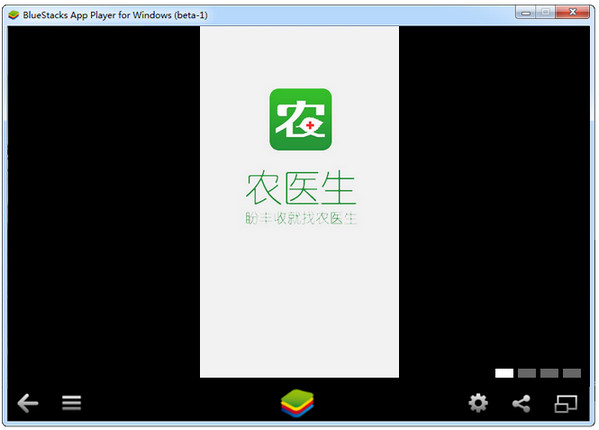Open settings via the gear icon
This screenshot has width=599, height=430.
(478, 403)
